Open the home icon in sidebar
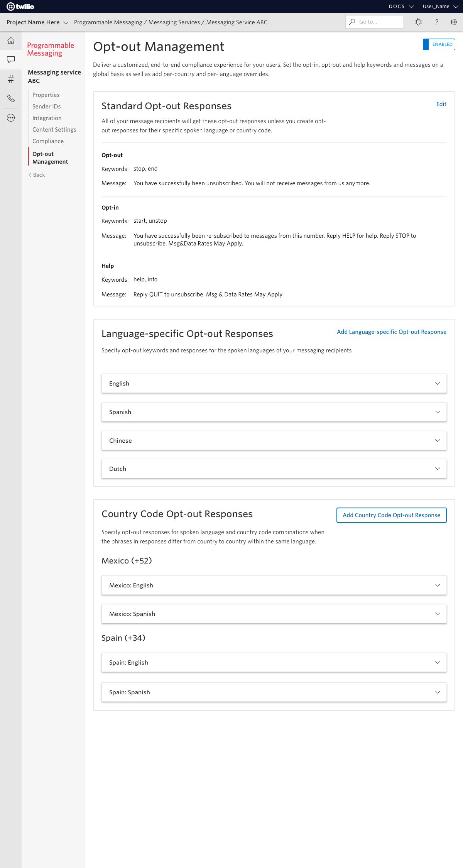Screen dimensions: 463x868 [x=11, y=41]
